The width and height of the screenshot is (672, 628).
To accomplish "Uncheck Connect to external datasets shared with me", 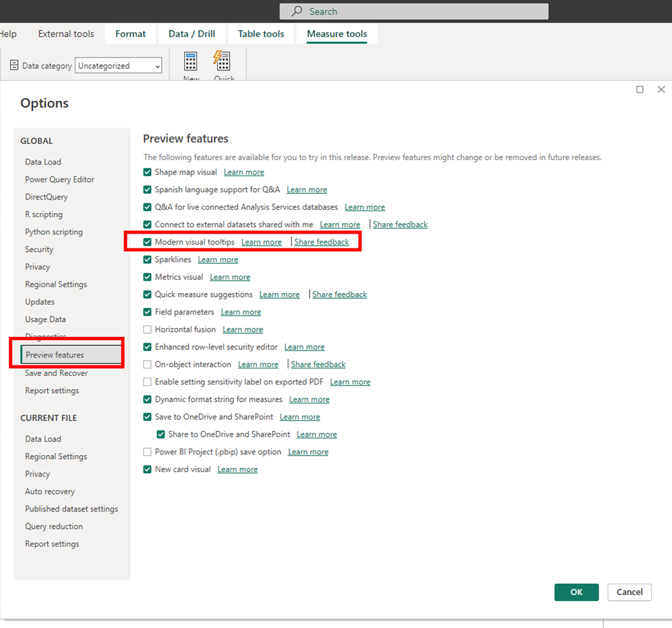I will (148, 225).
